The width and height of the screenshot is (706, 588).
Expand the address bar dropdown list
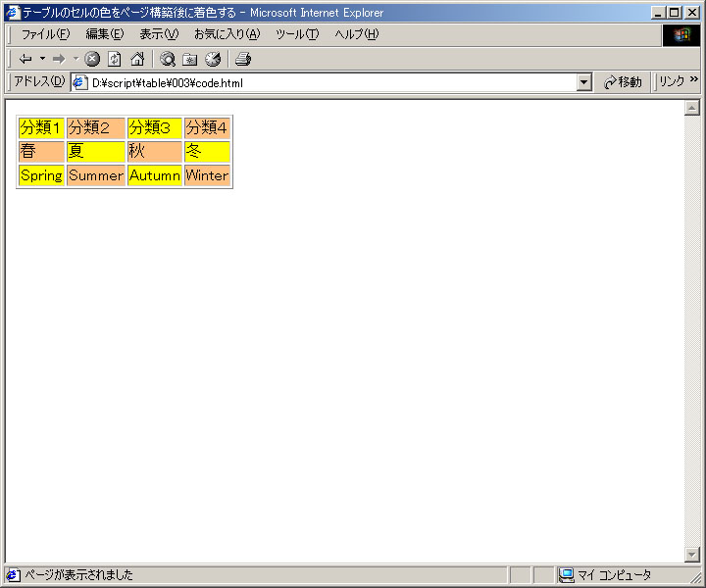point(584,82)
